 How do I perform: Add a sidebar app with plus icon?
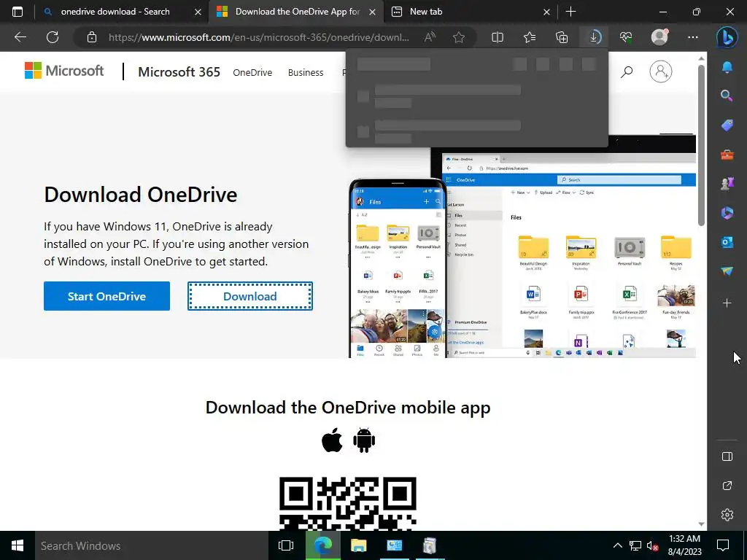727,303
